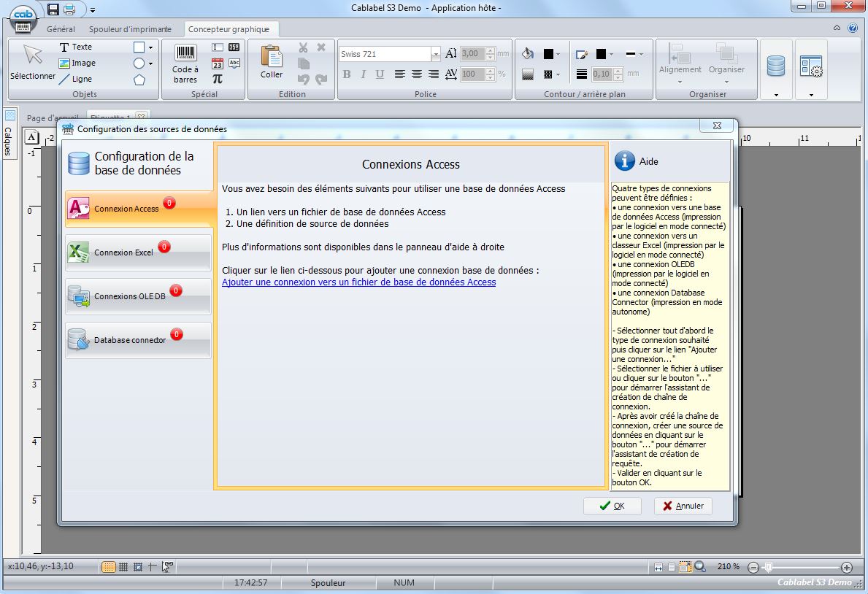868x594 pixels.
Task: Expand the ellipse shape dropdown arrow
Action: click(150, 63)
